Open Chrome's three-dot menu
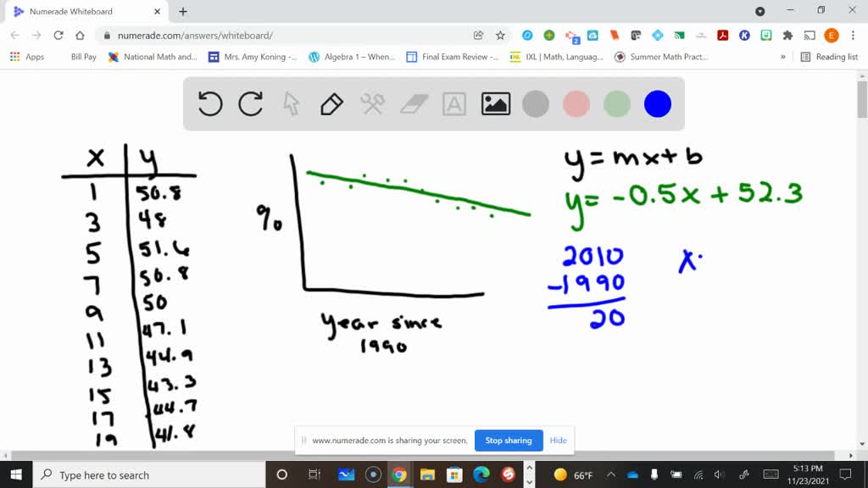 (852, 36)
